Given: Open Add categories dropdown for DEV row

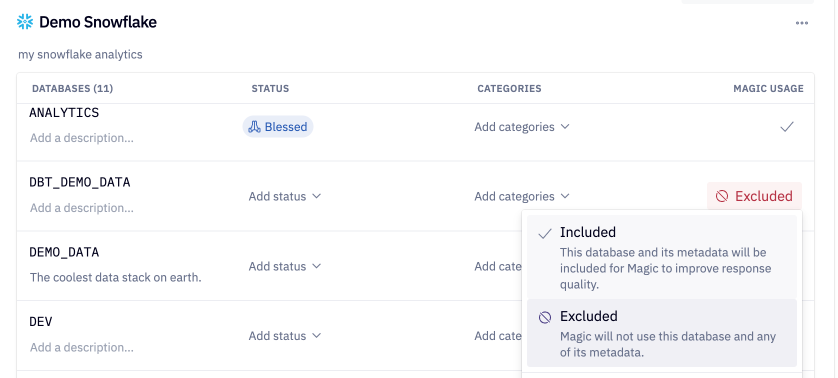Looking at the screenshot, I should click(x=498, y=336).
